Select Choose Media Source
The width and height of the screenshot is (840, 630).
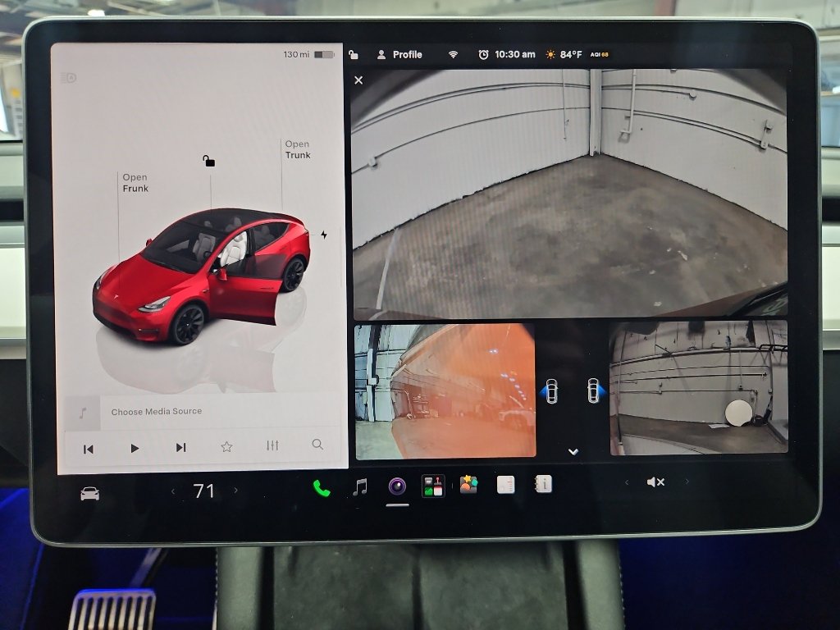click(x=157, y=412)
